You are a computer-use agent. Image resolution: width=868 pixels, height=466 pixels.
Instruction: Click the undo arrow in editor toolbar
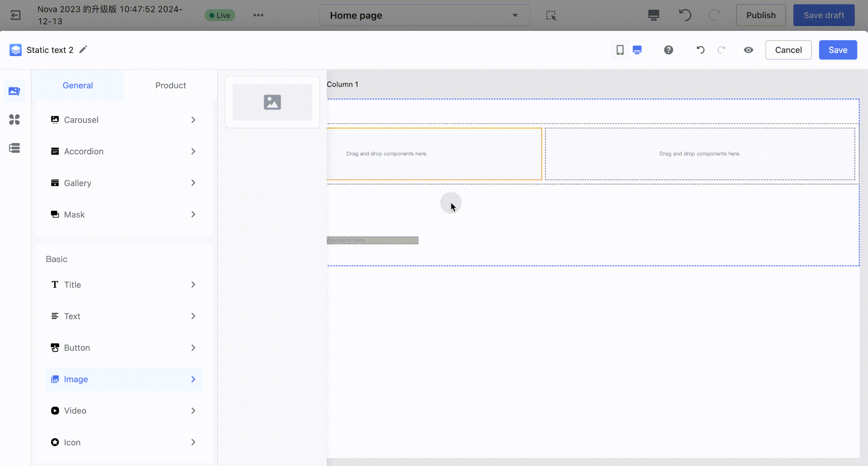point(700,50)
